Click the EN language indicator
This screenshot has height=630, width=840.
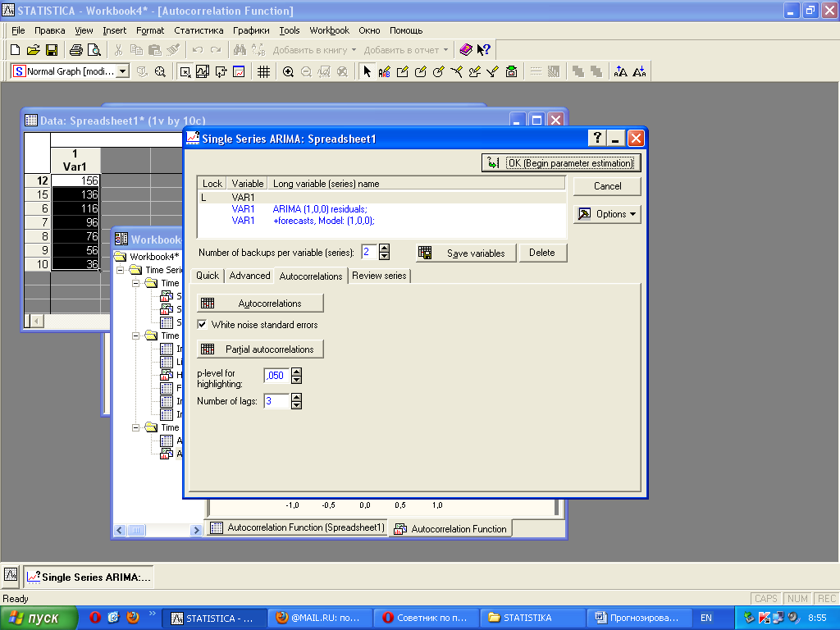[706, 618]
